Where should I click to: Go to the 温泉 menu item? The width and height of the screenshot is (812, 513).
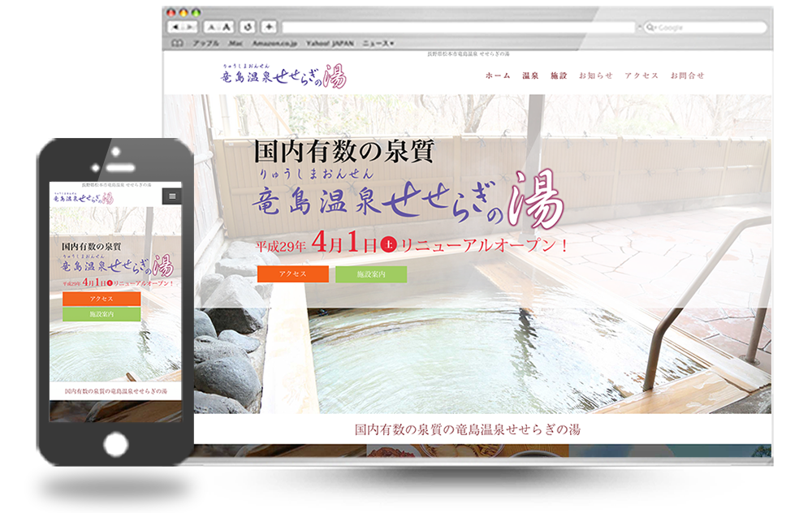530,75
